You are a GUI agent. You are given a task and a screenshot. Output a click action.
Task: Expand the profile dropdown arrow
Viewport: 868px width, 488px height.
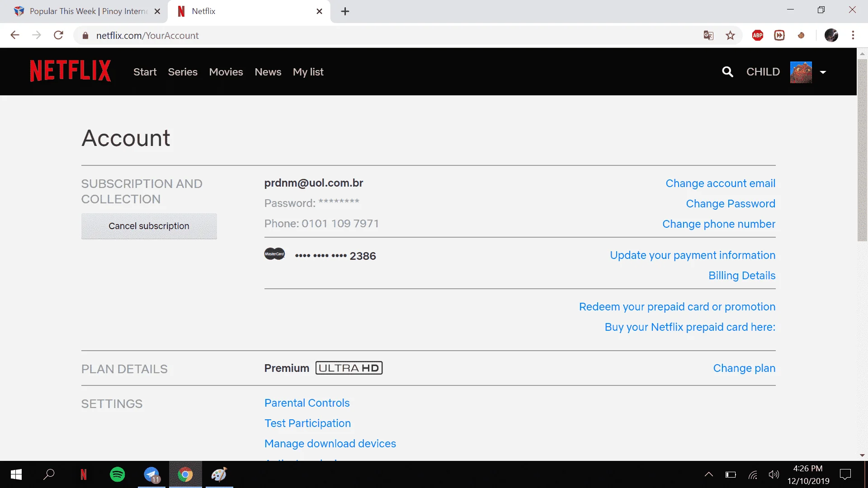823,72
